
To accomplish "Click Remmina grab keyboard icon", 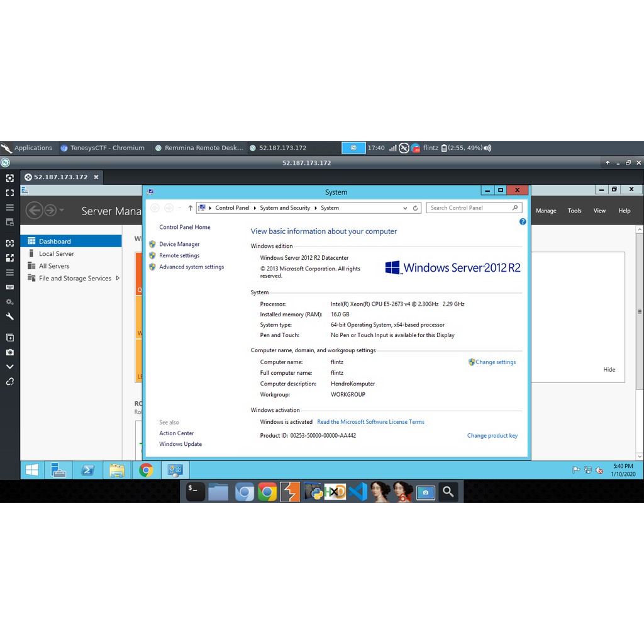I will 10,287.
